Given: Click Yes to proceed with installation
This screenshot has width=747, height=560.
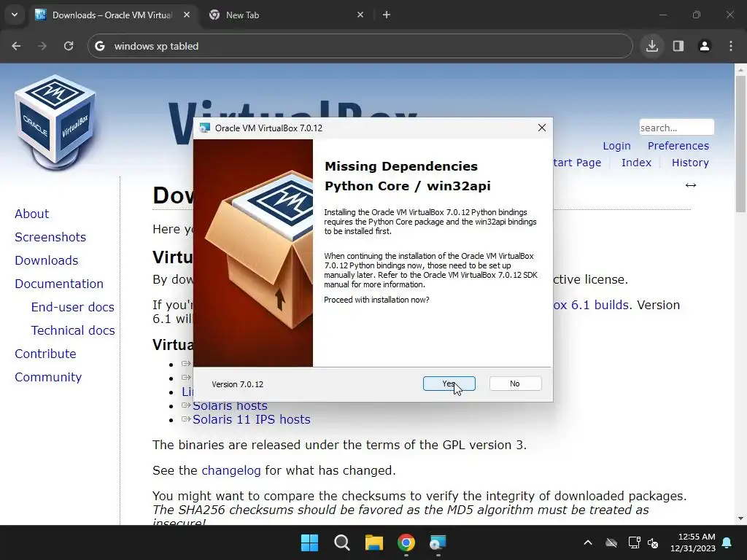Looking at the screenshot, I should click(449, 384).
